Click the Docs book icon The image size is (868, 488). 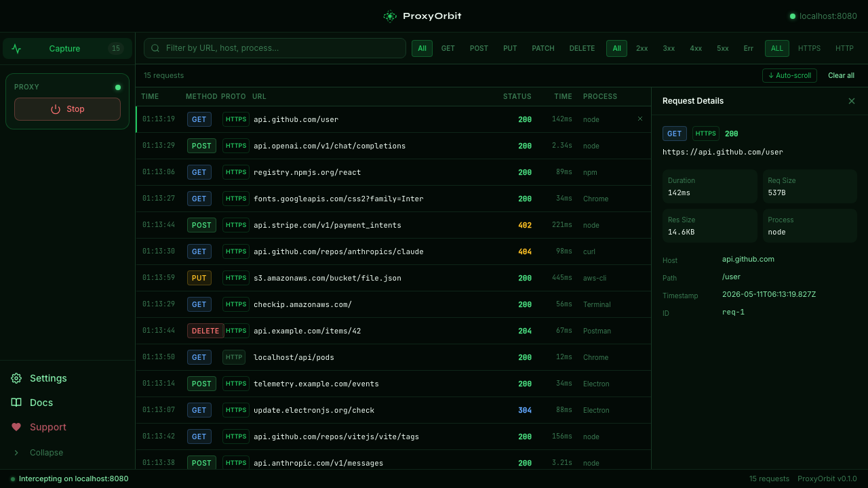(x=16, y=403)
